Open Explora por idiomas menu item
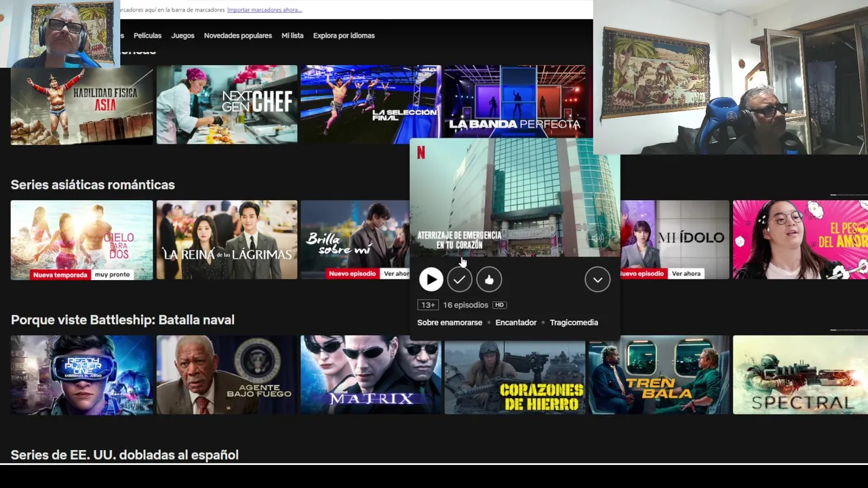The image size is (868, 488). tap(344, 35)
